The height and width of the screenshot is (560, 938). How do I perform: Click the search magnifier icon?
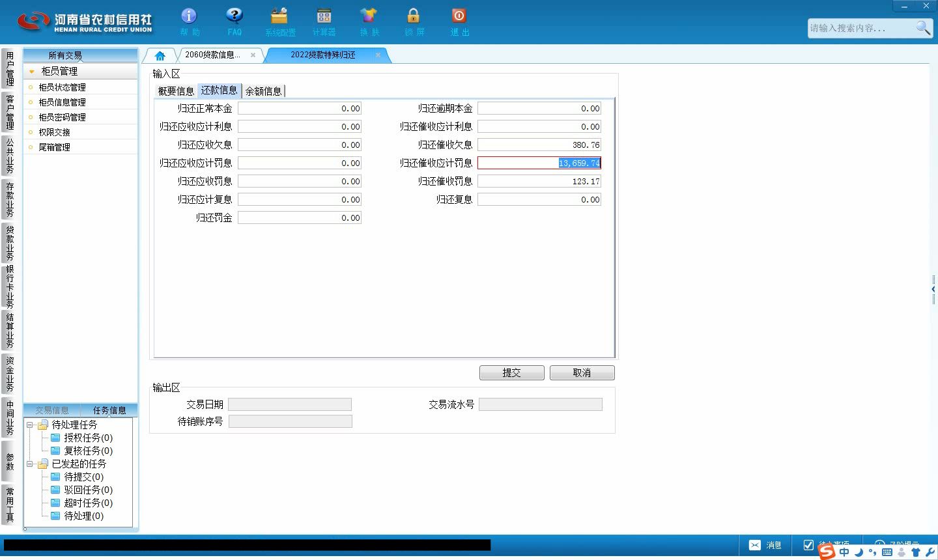922,27
